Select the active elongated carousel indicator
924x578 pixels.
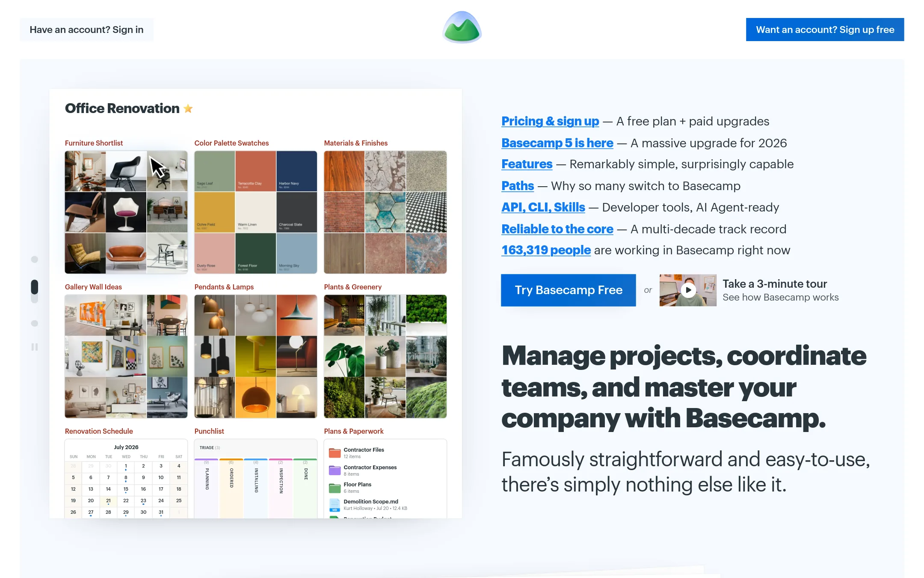[x=35, y=291]
